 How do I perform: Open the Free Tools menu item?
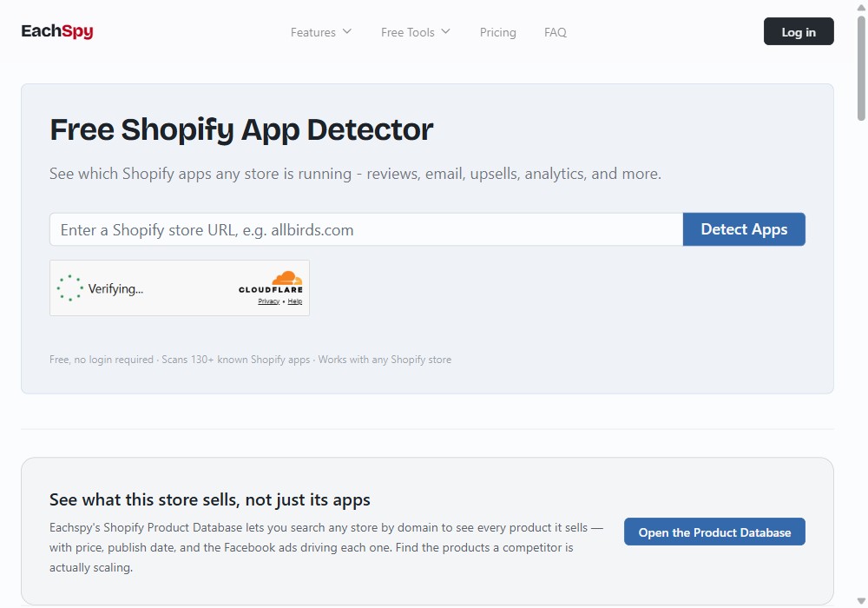tap(407, 32)
